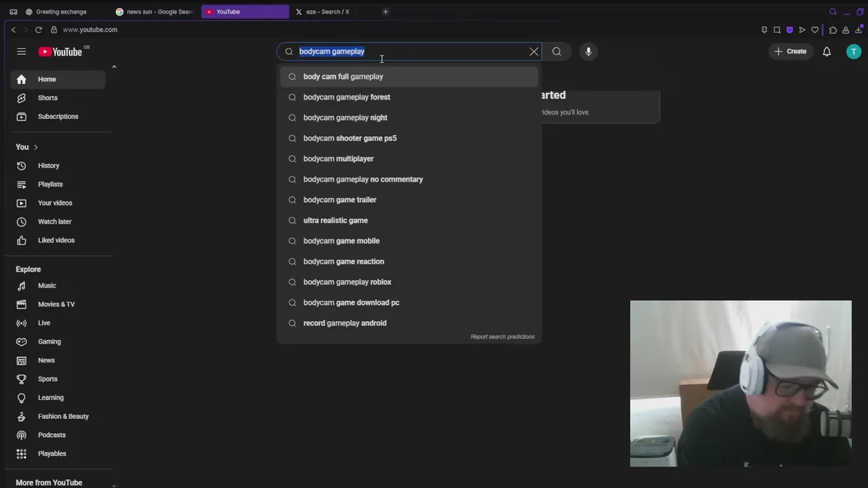
Task: Select suggestion 'bodycam shooter game ps5'
Action: pos(409,138)
